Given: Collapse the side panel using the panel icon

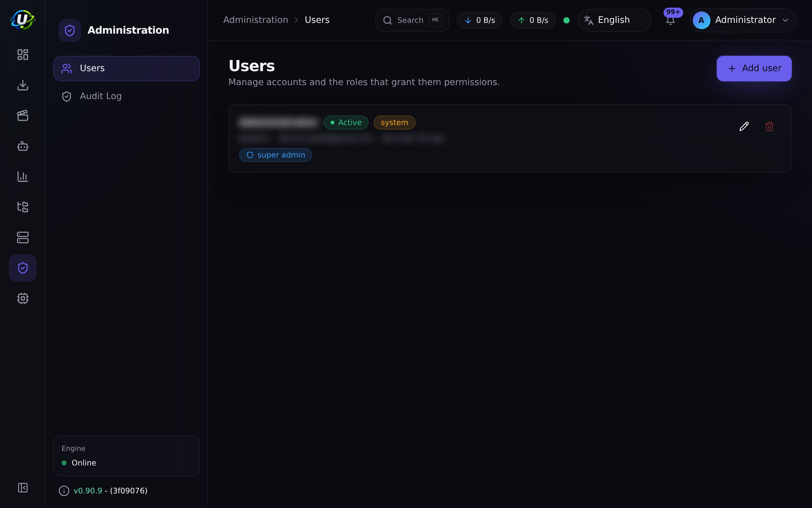Looking at the screenshot, I should pyautogui.click(x=23, y=487).
